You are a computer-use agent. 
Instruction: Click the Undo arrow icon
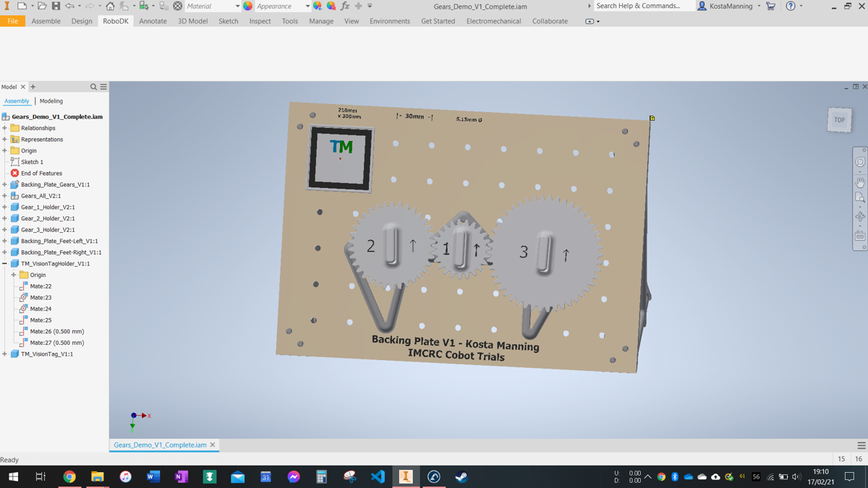pos(69,6)
